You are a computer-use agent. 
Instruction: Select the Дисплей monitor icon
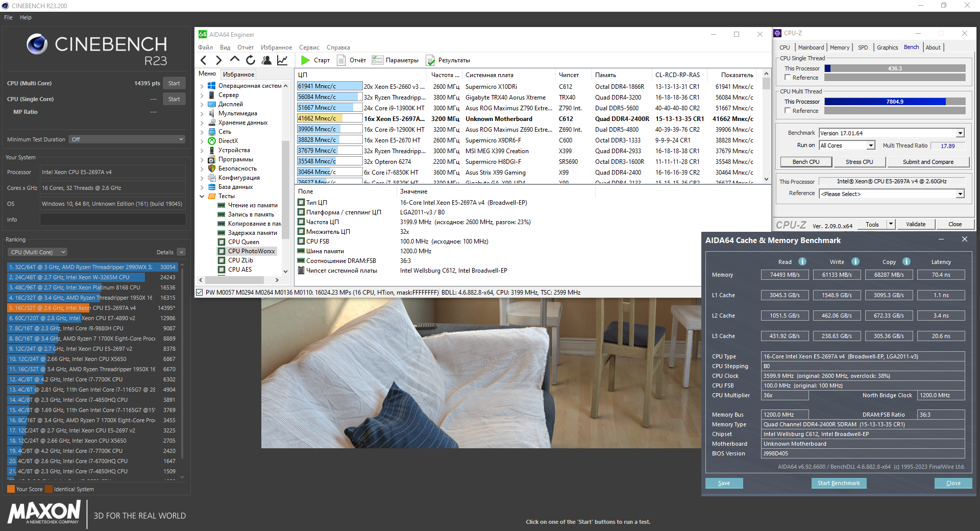pos(212,104)
